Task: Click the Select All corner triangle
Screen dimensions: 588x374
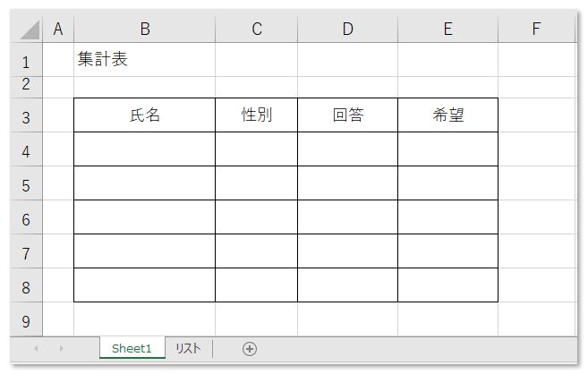Action: pos(30,30)
